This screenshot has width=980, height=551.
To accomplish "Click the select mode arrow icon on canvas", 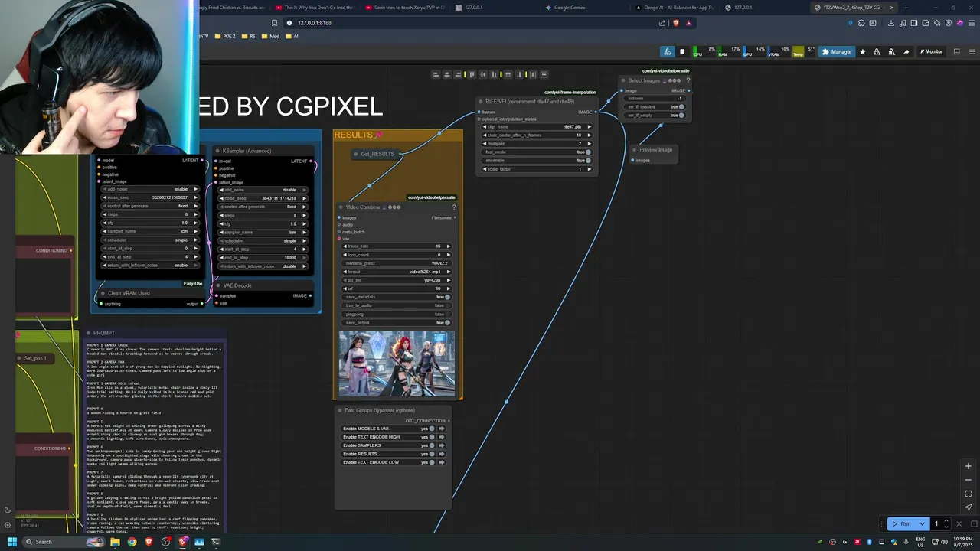I will point(969,507).
